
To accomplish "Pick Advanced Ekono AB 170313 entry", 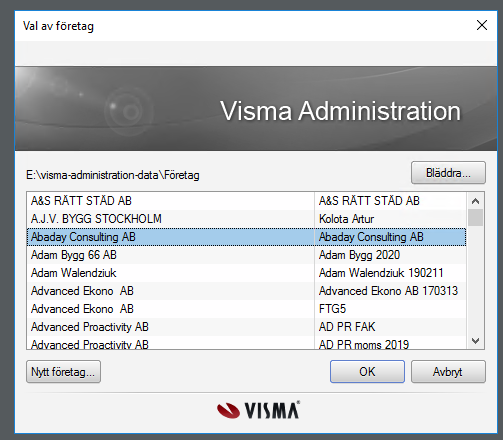I will (246, 291).
